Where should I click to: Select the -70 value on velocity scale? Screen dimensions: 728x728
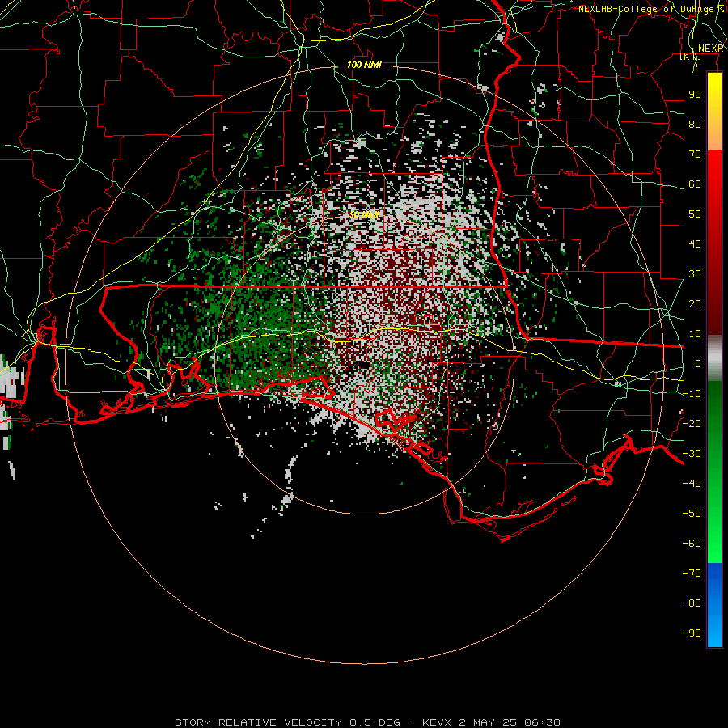click(x=692, y=574)
